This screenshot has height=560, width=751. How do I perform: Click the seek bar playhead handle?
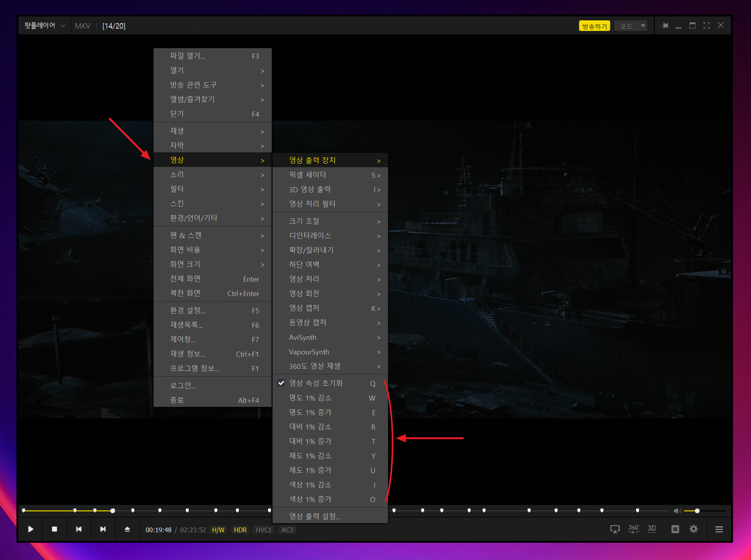point(113,511)
